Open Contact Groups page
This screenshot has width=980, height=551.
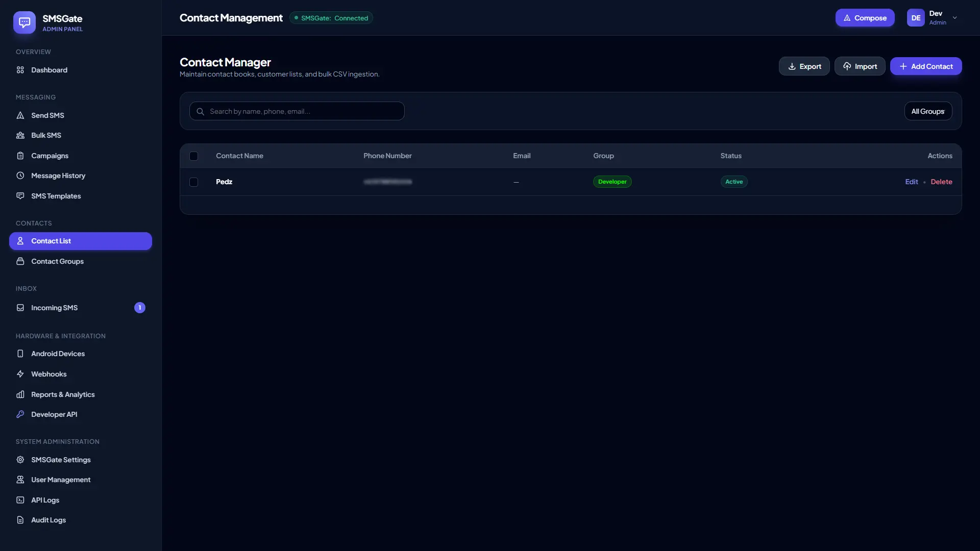[81, 261]
